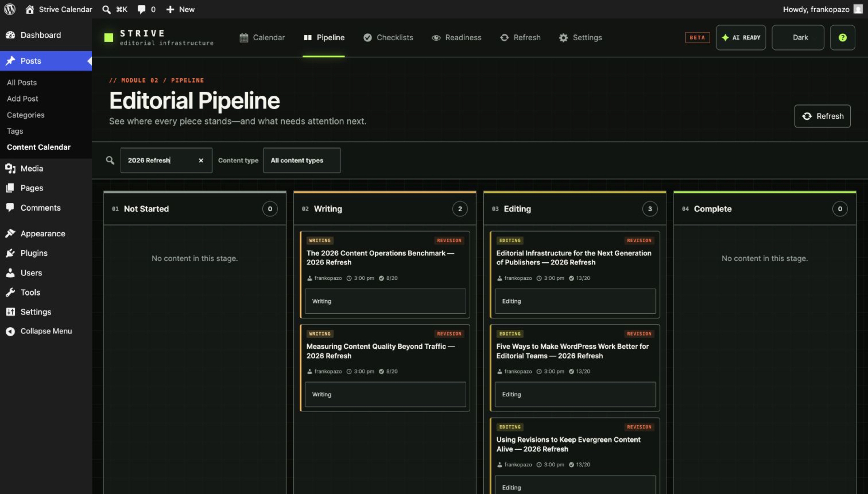Click the Complete column count badge

[840, 209]
